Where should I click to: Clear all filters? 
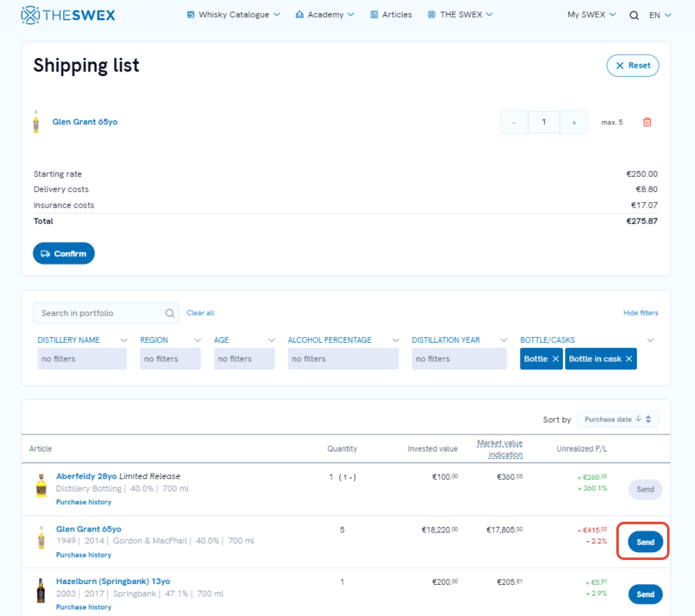200,313
